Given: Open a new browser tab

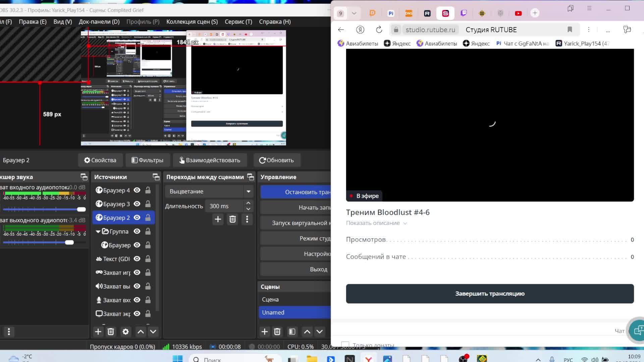Looking at the screenshot, I should coord(535,13).
